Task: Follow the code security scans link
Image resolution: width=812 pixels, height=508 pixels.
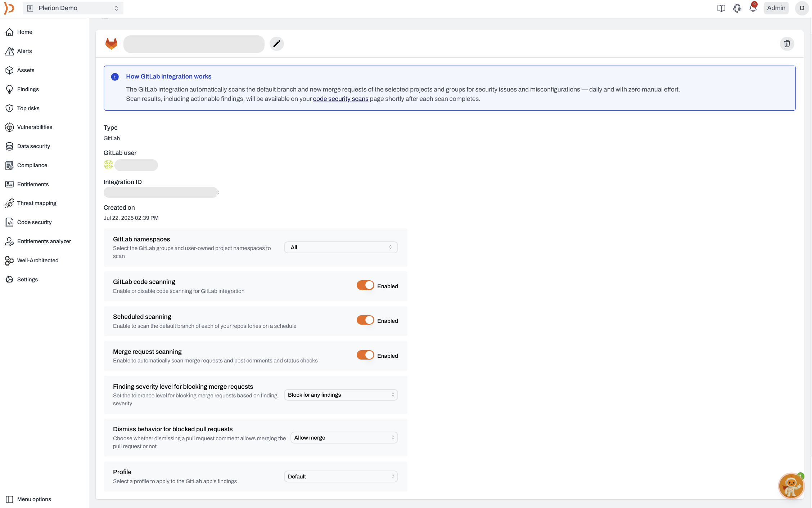Action: tap(340, 99)
